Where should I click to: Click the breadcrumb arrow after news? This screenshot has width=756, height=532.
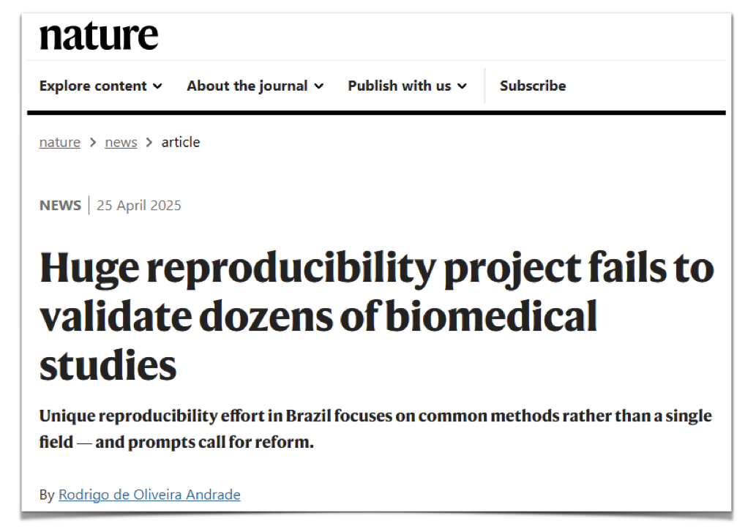149,143
